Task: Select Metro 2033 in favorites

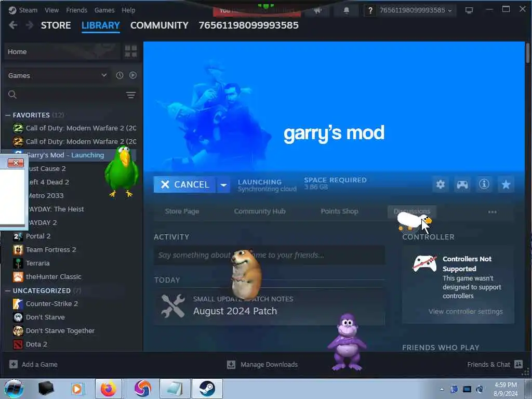Action: (x=46, y=196)
